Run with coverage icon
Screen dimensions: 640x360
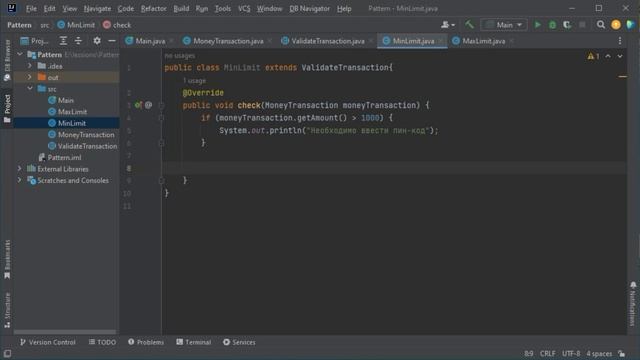pyautogui.click(x=567, y=25)
